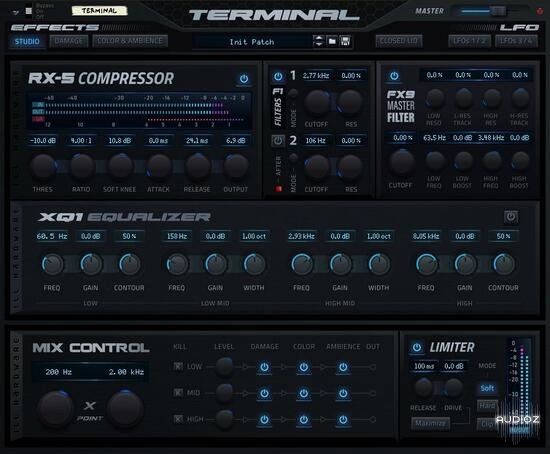Click Filter 1 Res knob

pos(350,102)
